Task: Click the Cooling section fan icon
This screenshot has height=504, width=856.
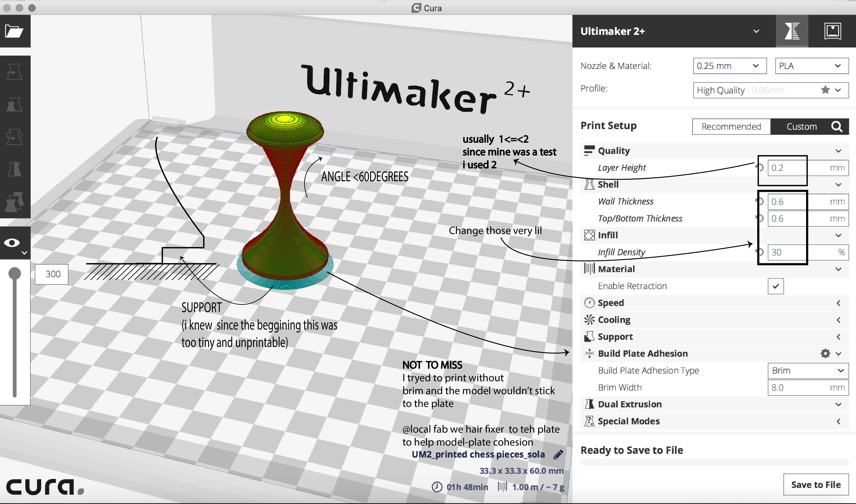Action: [589, 320]
